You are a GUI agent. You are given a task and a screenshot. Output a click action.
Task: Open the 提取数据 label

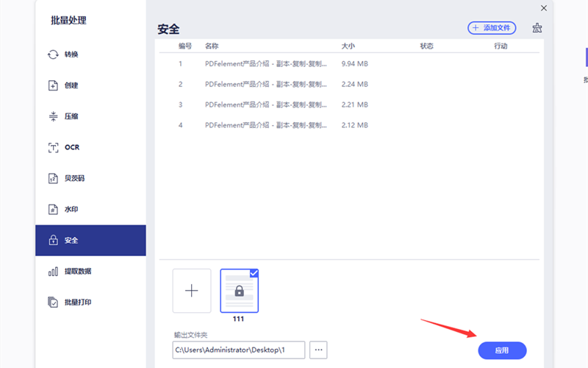click(78, 271)
